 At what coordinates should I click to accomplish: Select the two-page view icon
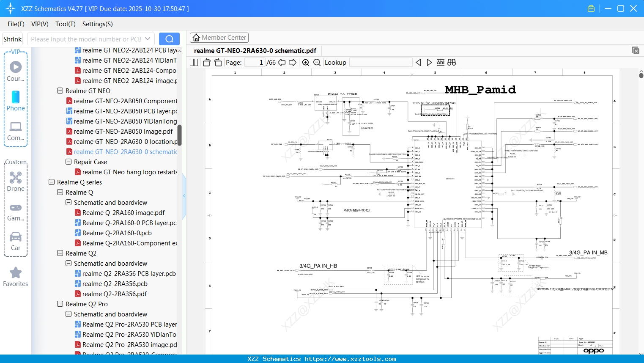[x=193, y=62]
